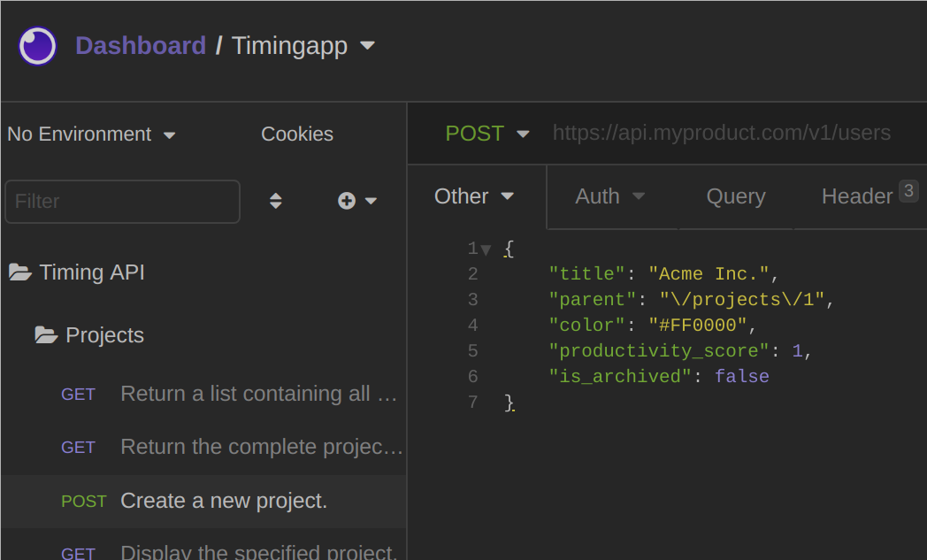Open the Dashboard link

click(x=141, y=46)
